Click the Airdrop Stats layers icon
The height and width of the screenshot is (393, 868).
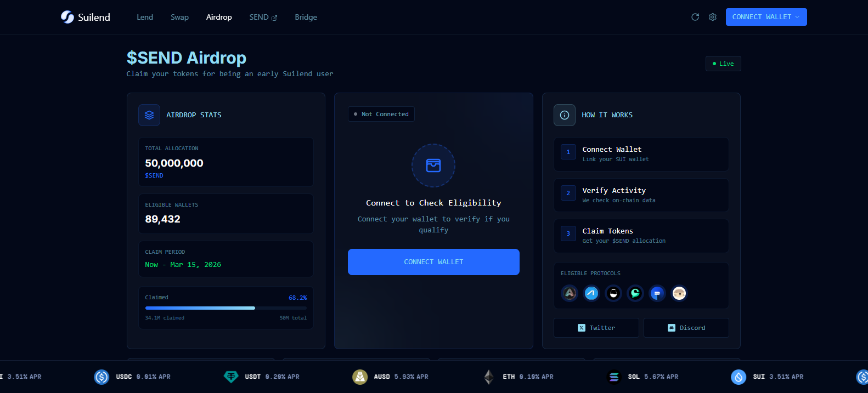coord(149,115)
